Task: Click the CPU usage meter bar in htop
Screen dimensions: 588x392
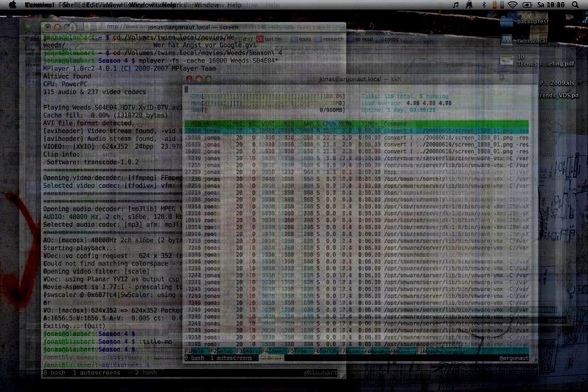Action: [x=268, y=96]
